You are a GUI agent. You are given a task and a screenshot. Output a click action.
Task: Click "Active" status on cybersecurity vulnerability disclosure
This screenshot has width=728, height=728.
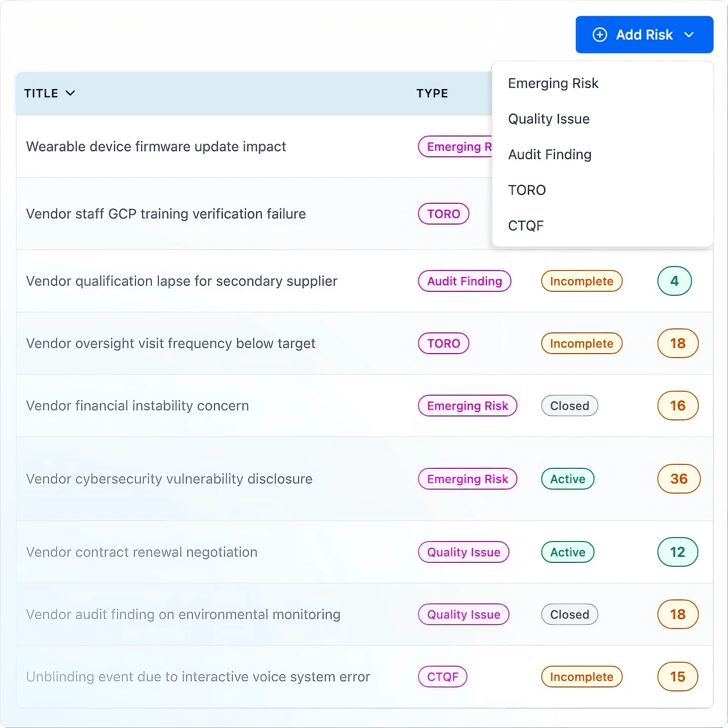click(x=567, y=479)
